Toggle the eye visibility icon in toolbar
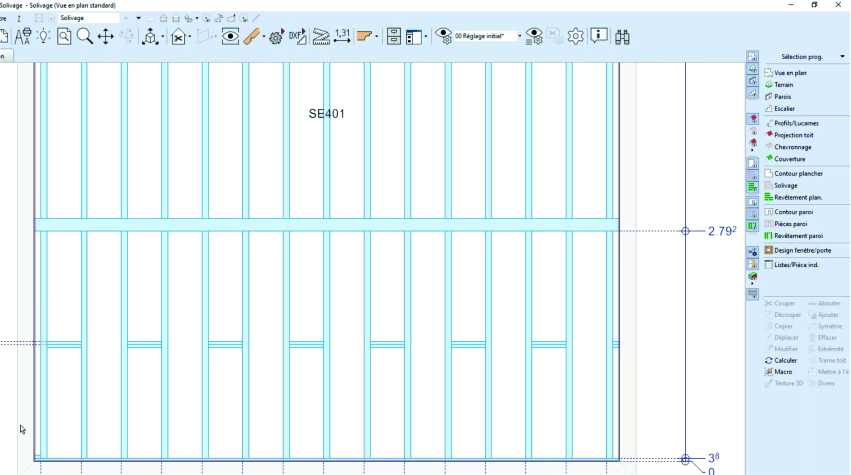Screen dimensions: 851x475 tap(230, 36)
